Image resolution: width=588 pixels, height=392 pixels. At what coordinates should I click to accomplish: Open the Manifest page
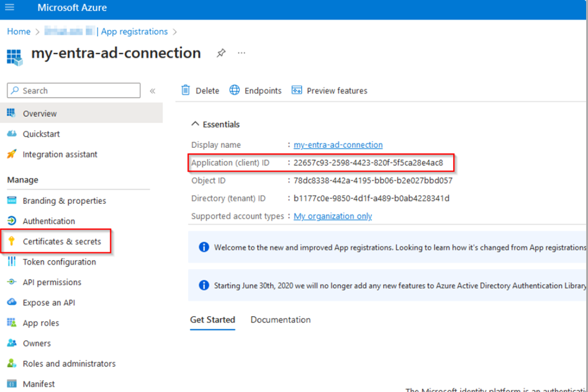[81, 384]
